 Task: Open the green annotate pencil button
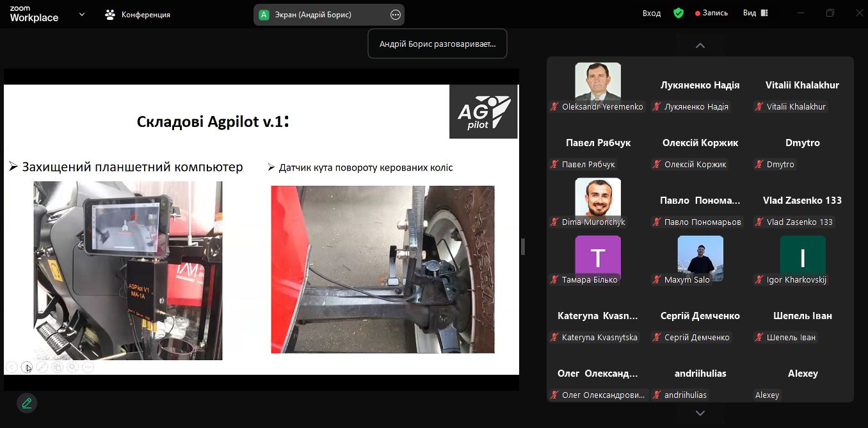[27, 403]
